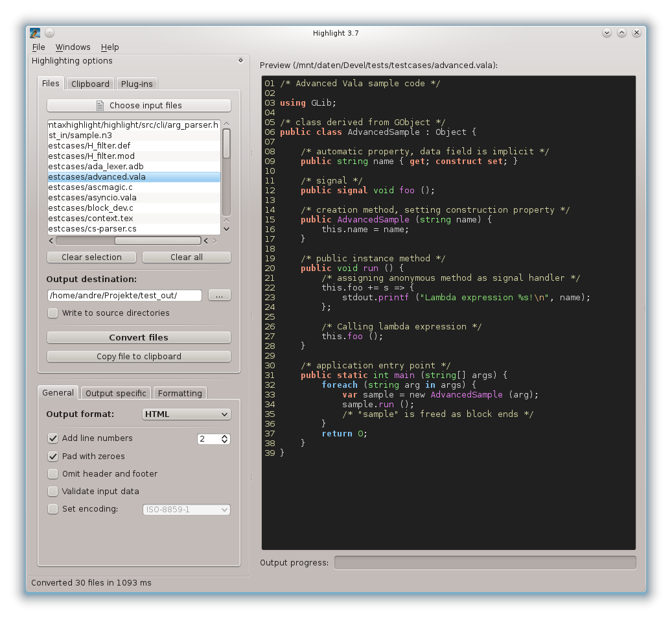Click the line number width field
The width and height of the screenshot is (672, 618).
click(x=209, y=439)
